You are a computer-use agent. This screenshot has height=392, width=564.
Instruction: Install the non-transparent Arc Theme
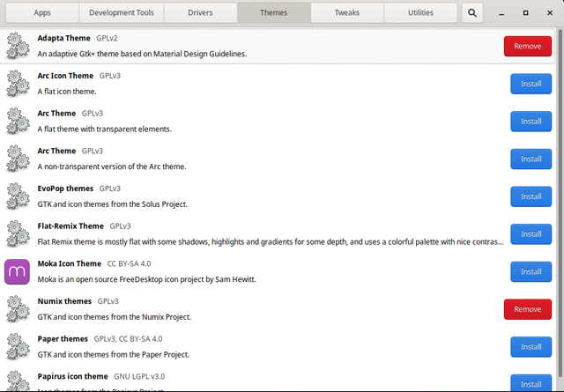531,159
